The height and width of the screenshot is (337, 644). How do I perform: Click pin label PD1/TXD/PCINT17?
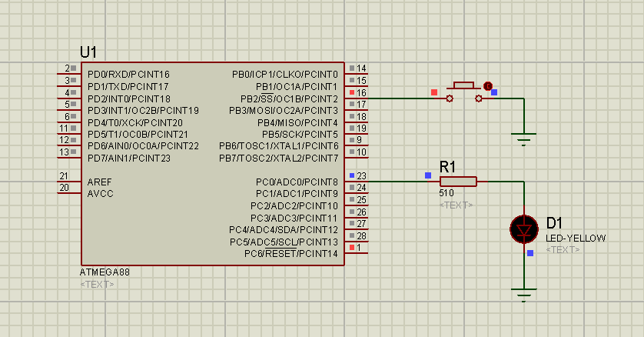[128, 87]
